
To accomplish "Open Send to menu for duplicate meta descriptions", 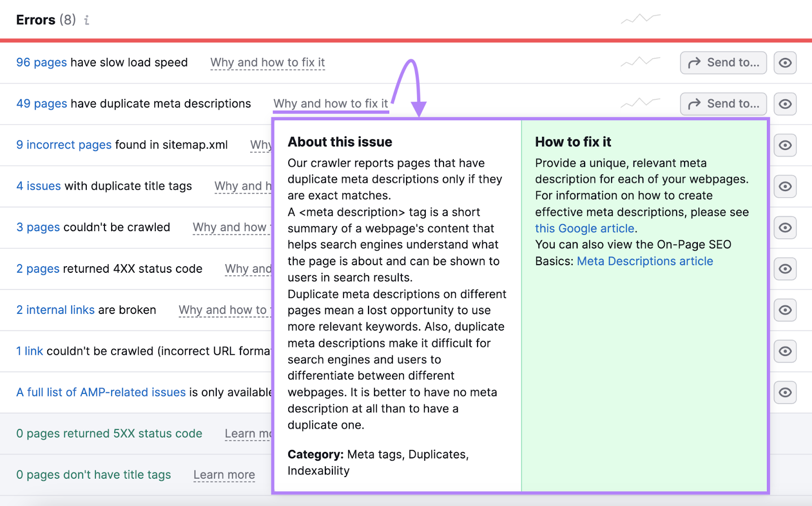I will pos(723,104).
